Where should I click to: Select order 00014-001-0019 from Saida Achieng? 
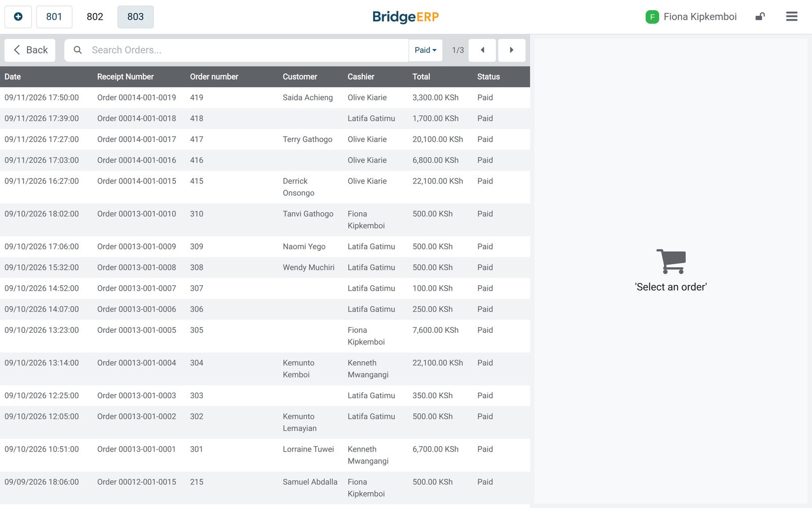point(265,98)
